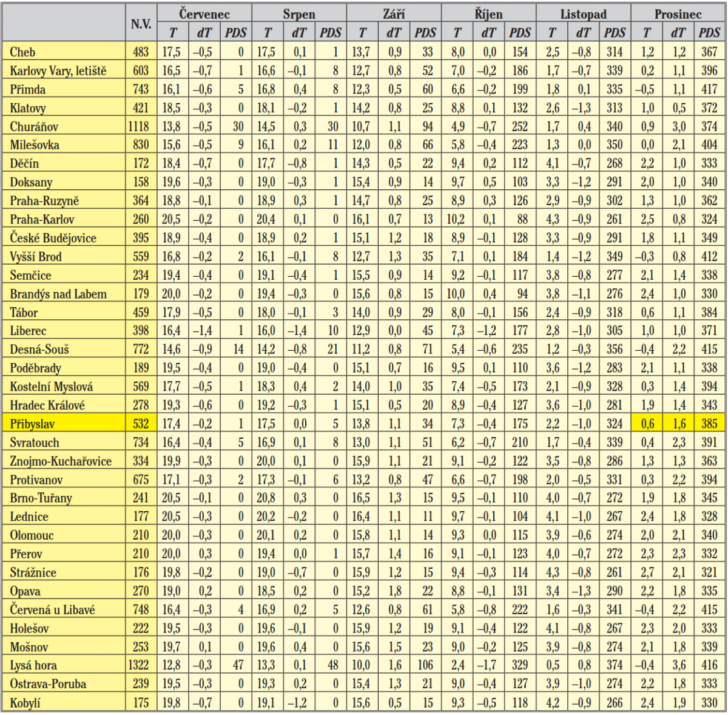Click the Churáňov altitude value 1118

tap(139, 127)
